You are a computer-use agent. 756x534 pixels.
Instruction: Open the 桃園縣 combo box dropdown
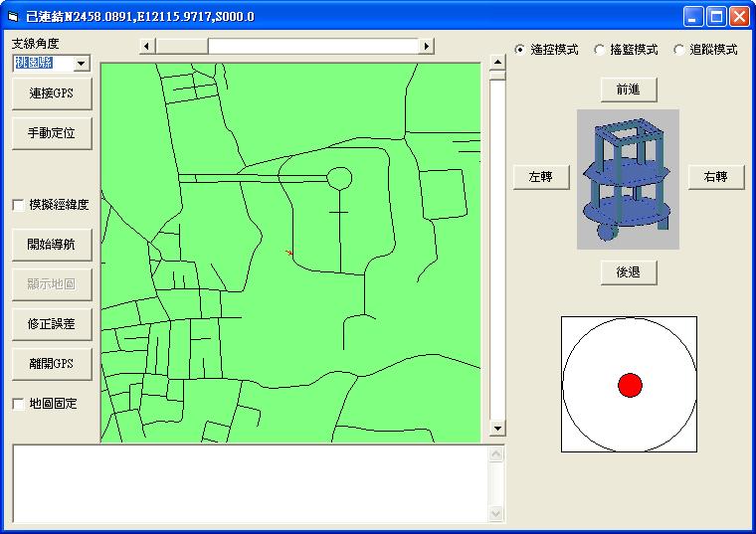(81, 63)
